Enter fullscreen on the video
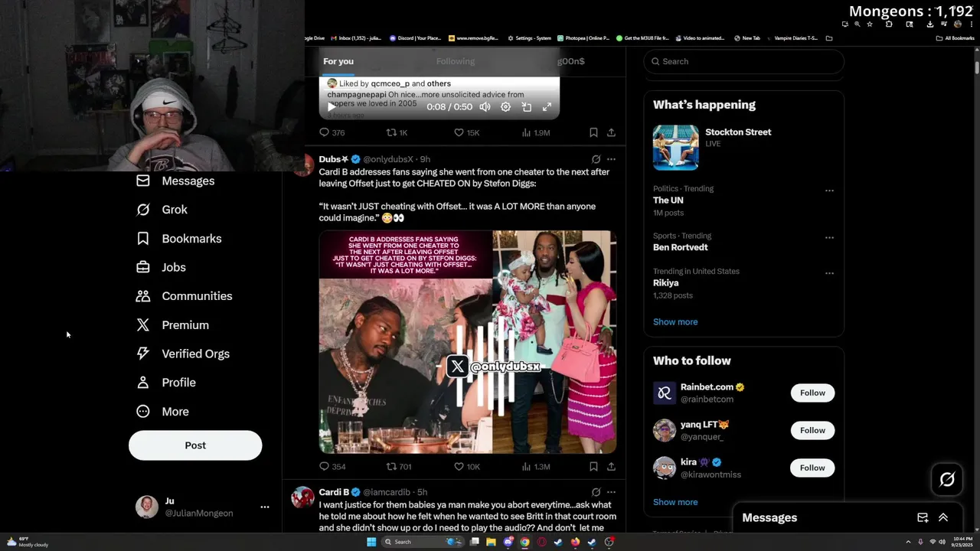This screenshot has height=551, width=980. [x=547, y=107]
